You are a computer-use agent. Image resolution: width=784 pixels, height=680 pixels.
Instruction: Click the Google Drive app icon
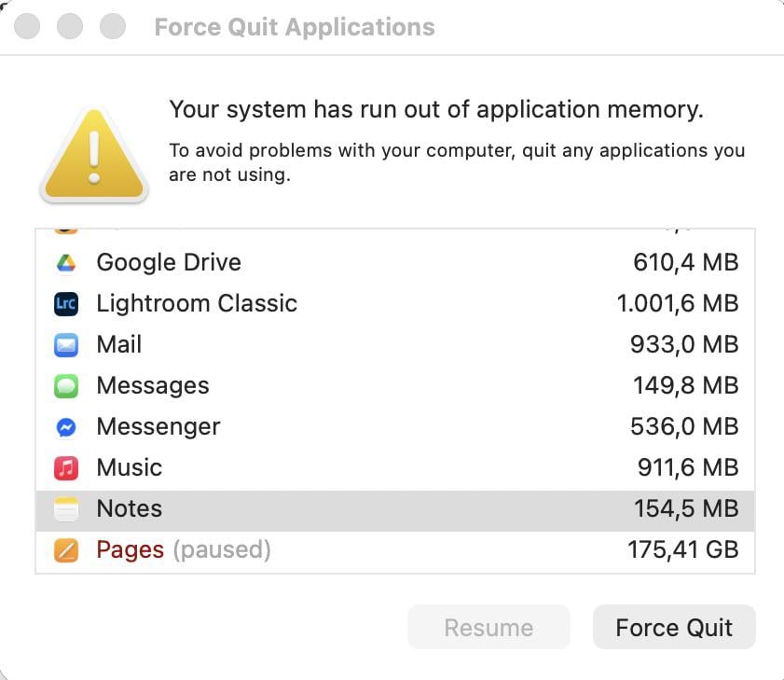click(x=66, y=263)
